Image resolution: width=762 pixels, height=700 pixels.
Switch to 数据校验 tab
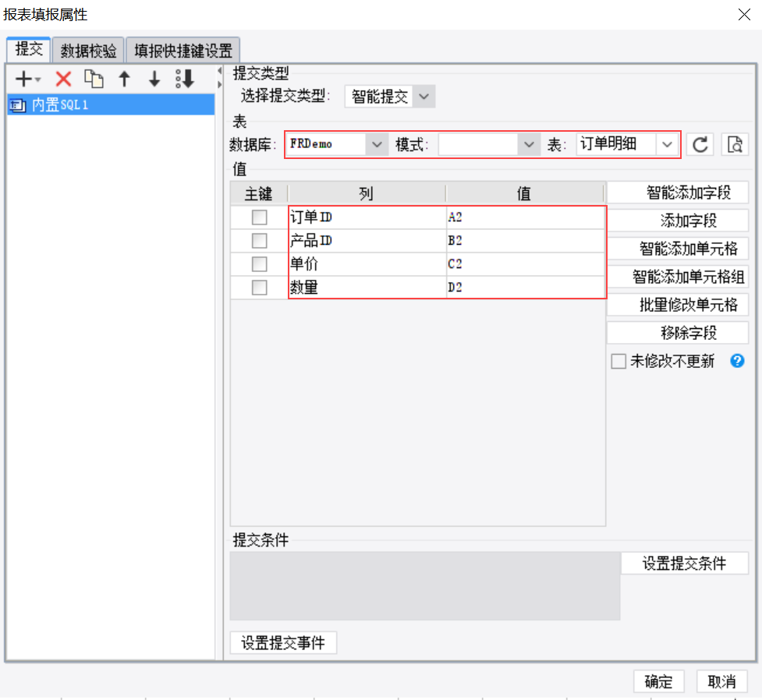pyautogui.click(x=88, y=51)
